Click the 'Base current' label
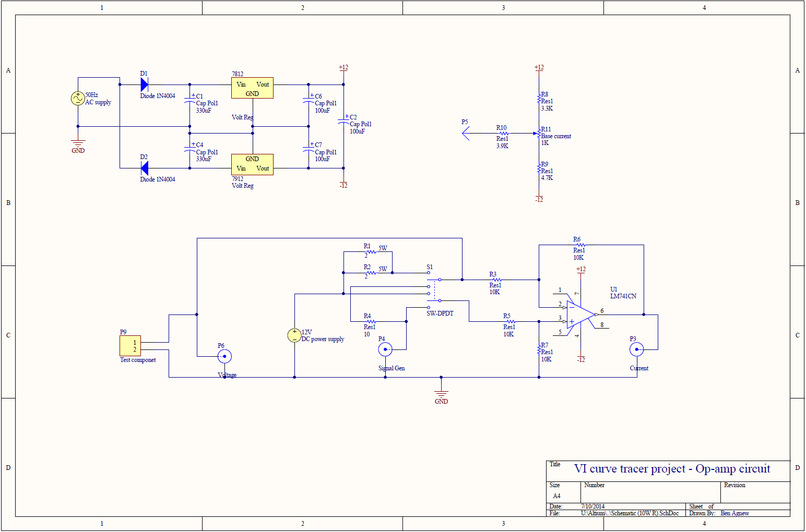Image resolution: width=806 pixels, height=532 pixels. [x=556, y=136]
